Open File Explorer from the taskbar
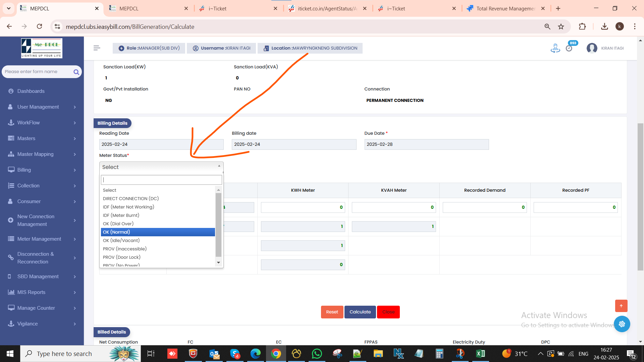 (x=378, y=354)
